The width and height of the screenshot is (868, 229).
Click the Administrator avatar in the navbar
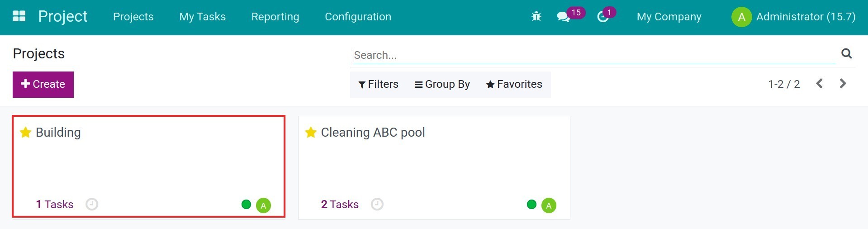(741, 17)
